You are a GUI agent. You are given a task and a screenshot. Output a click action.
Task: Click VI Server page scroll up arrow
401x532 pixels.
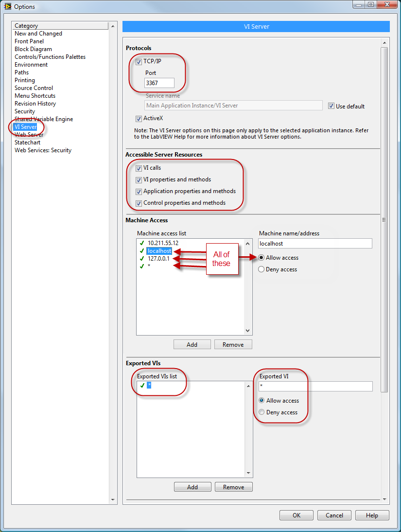[x=384, y=43]
